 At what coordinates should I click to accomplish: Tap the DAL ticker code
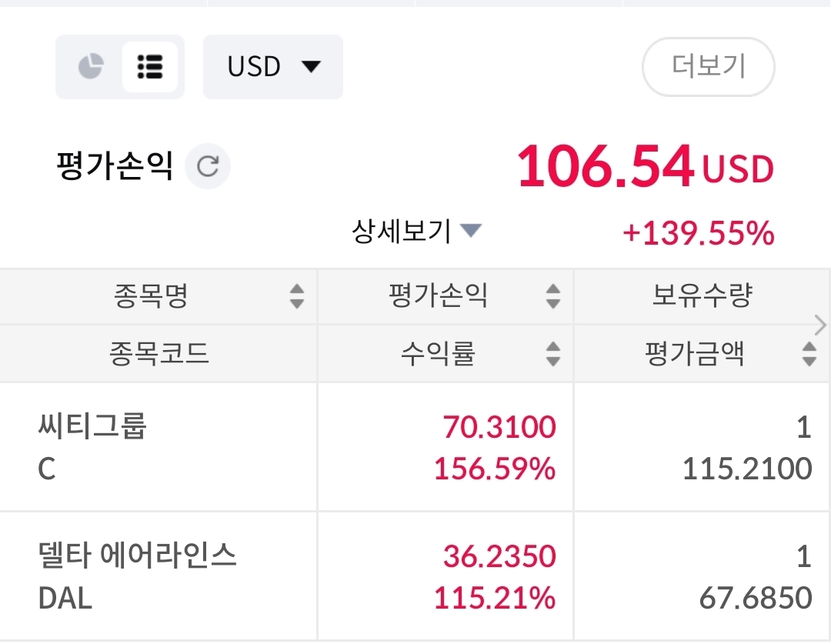pyautogui.click(x=65, y=598)
